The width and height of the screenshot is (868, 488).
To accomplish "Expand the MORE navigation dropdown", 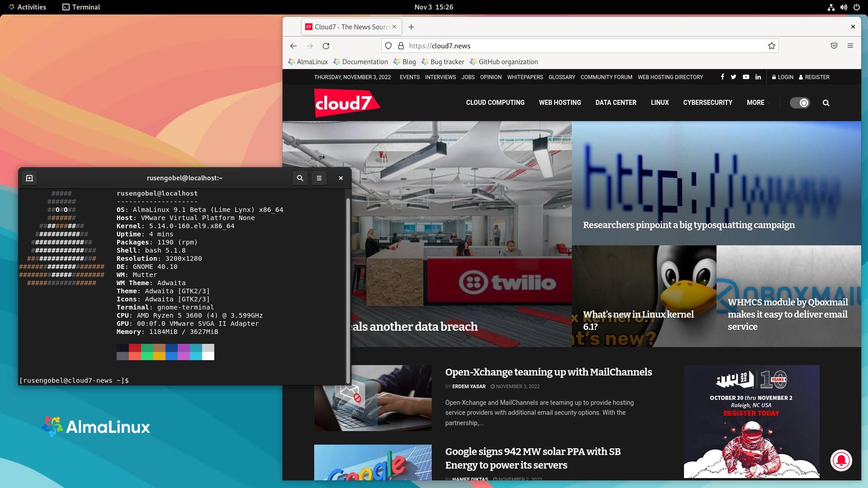I will 759,103.
